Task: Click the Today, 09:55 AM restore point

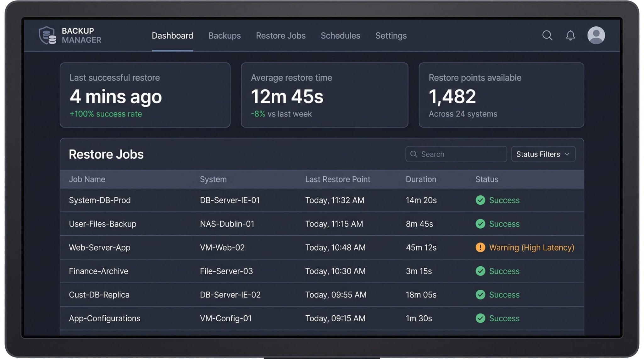Action: point(336,295)
